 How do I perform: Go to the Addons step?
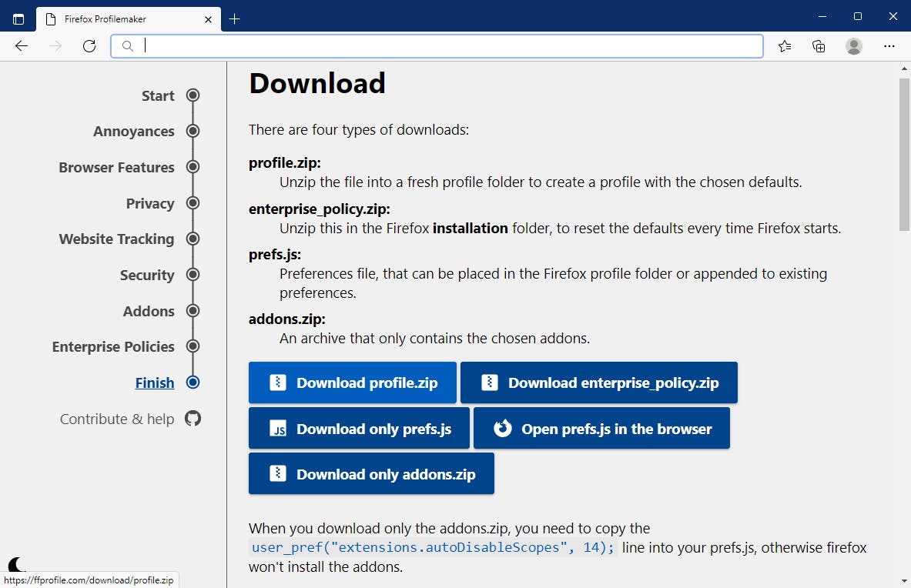tap(149, 311)
